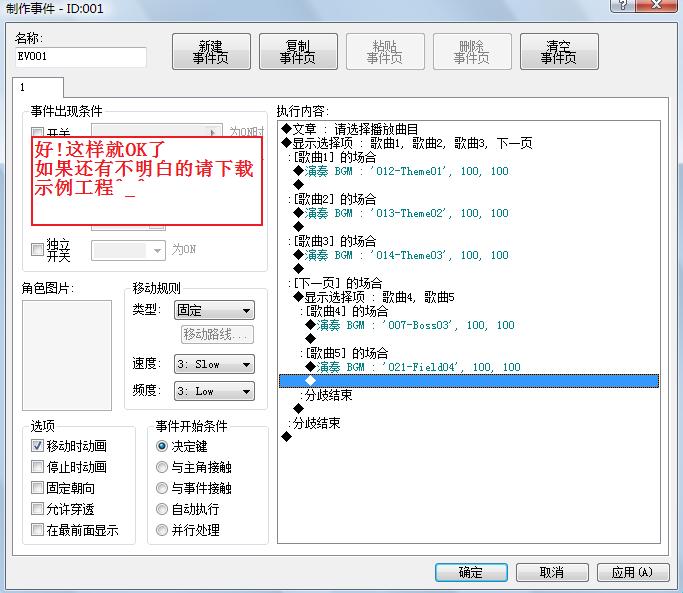Screen dimensions: 683x593
Task: Click the highlighted blue empty command line
Action: click(469, 381)
